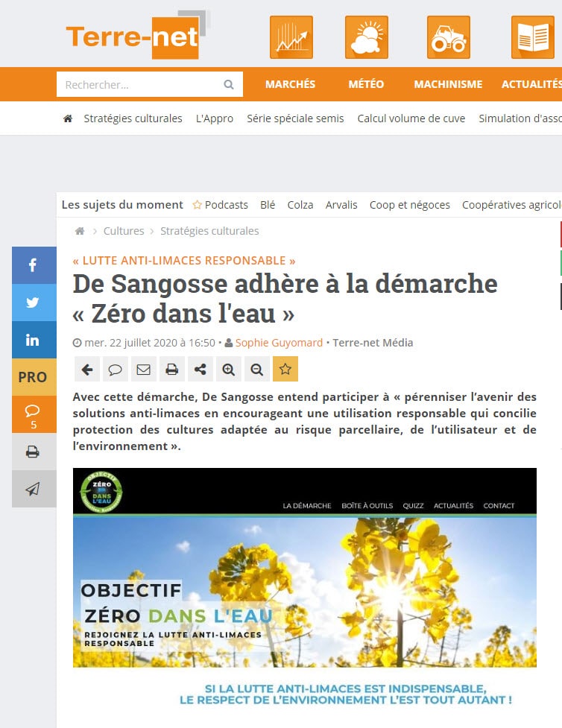Open the Terre-net logo homepage

point(138,35)
